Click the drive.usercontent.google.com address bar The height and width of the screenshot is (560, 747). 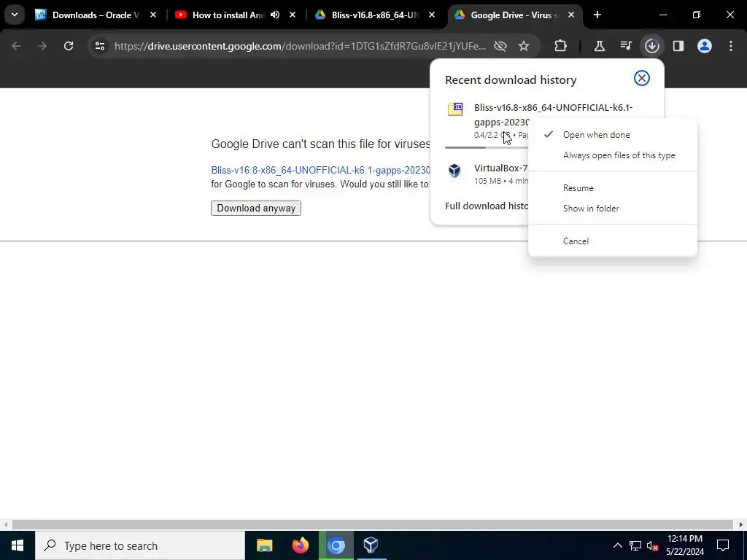[300, 46]
